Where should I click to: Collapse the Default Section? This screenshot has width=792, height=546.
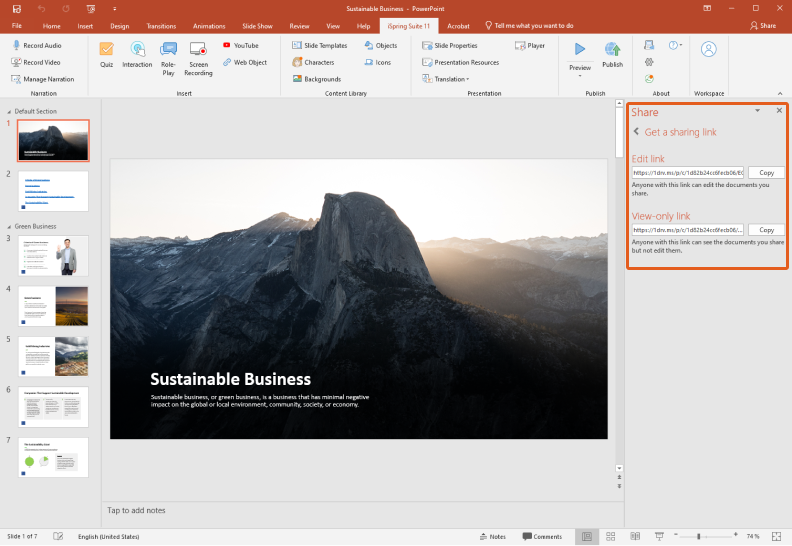click(9, 112)
